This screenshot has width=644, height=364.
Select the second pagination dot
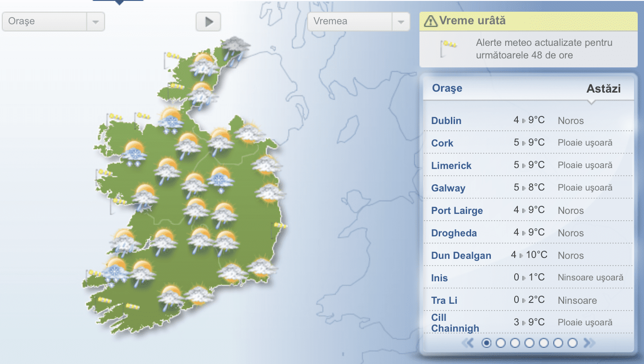point(500,343)
